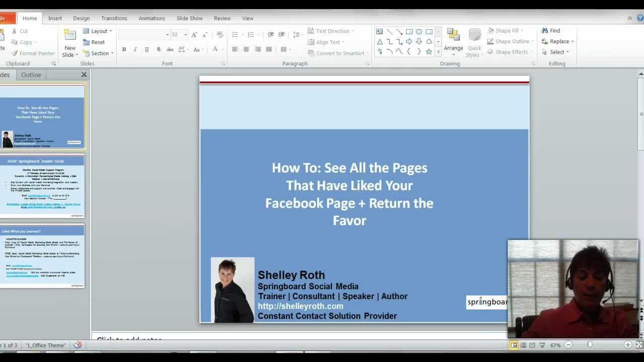Screen dimensions: 644x362
Task: Open the Animations ribbon tab
Action: coord(152,18)
